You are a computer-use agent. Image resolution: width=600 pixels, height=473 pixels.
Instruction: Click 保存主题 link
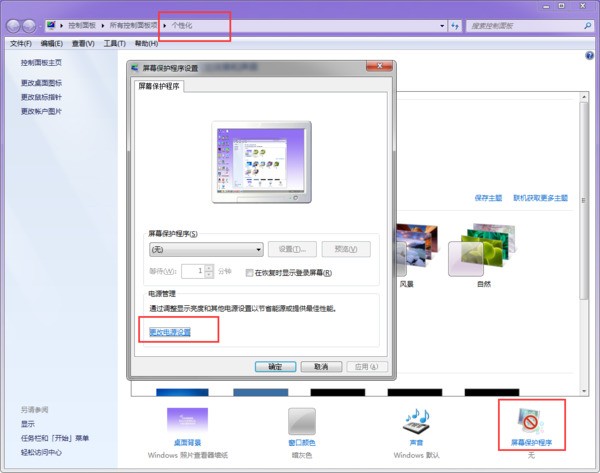tap(488, 198)
